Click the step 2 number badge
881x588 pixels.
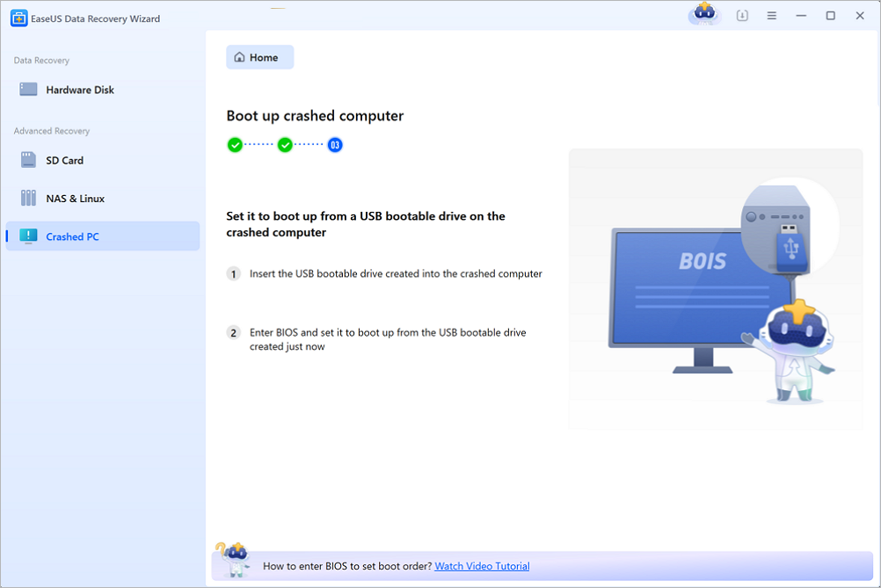click(234, 333)
